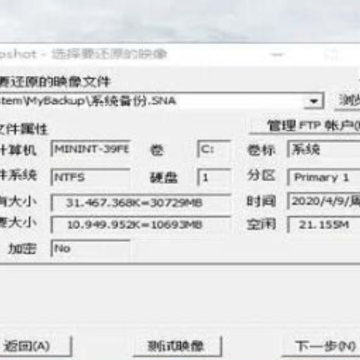The height and width of the screenshot is (360, 360).
Task: Click the time field 2020/4/9
Action: pyautogui.click(x=323, y=201)
